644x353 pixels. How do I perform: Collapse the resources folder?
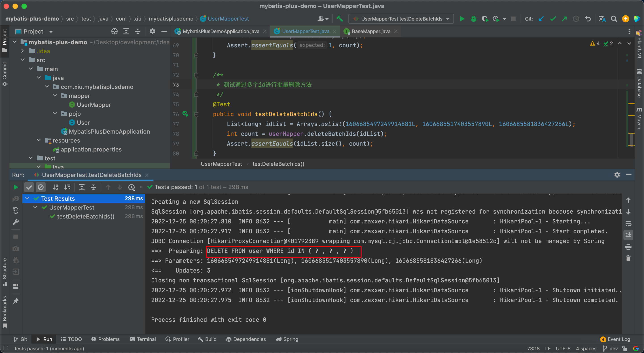click(x=39, y=140)
